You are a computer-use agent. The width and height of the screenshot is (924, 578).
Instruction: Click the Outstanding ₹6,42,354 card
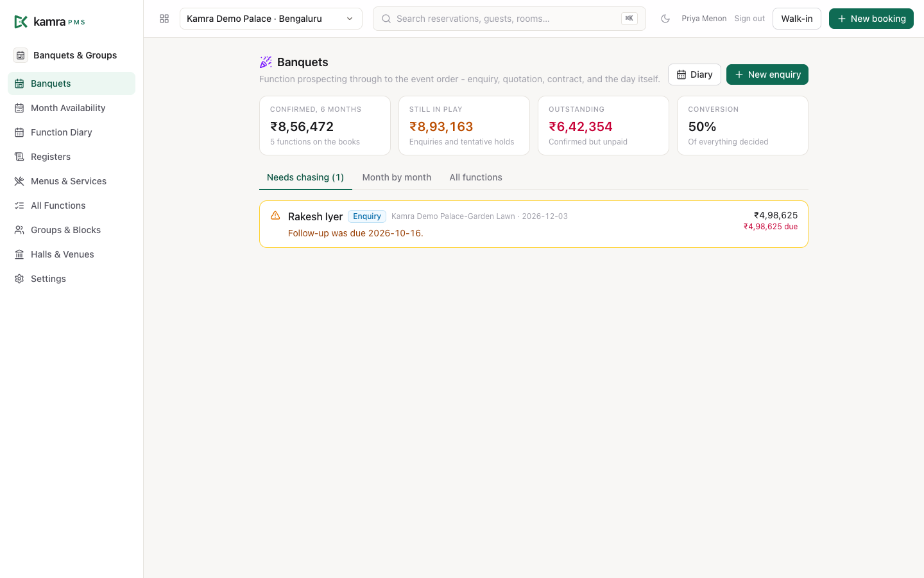603,125
